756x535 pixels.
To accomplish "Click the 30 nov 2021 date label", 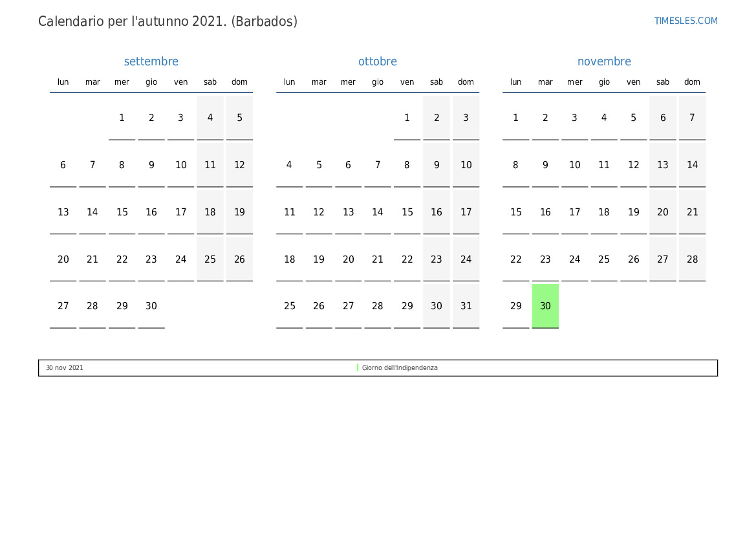I will point(65,367).
